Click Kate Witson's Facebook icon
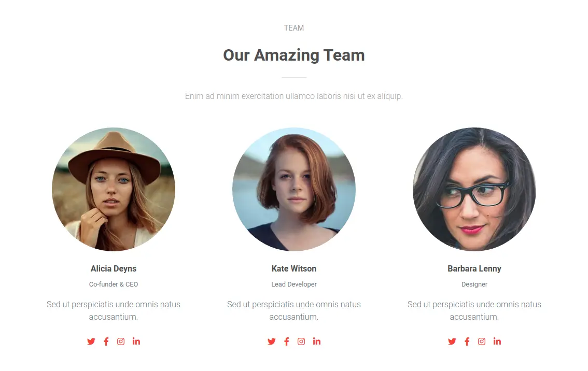This screenshot has height=371, width=588. (287, 341)
